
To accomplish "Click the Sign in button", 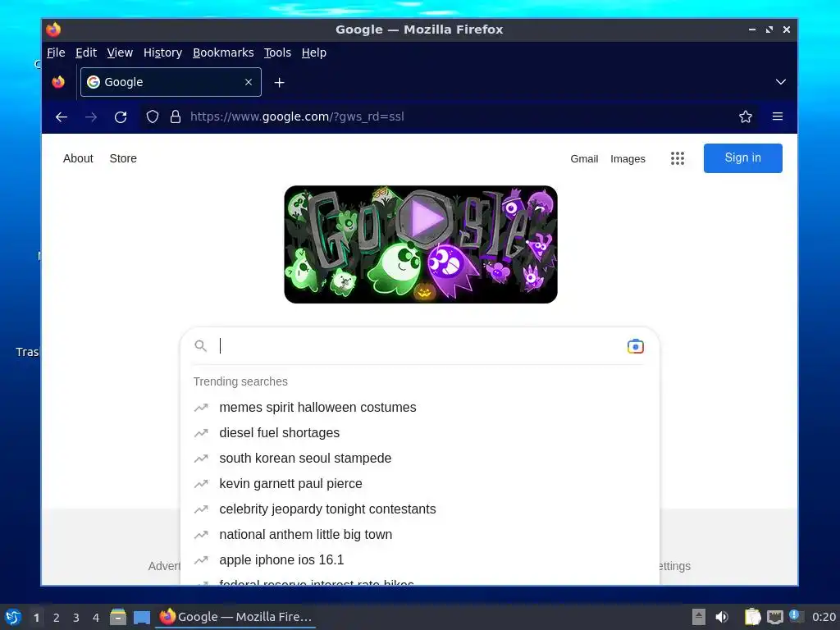I will tap(742, 158).
